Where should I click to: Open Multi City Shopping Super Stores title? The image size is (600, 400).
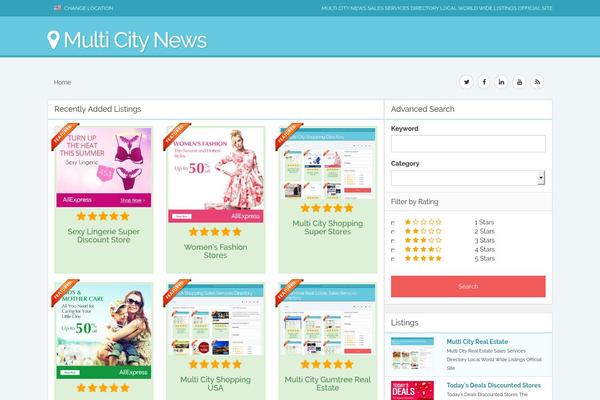coord(328,227)
